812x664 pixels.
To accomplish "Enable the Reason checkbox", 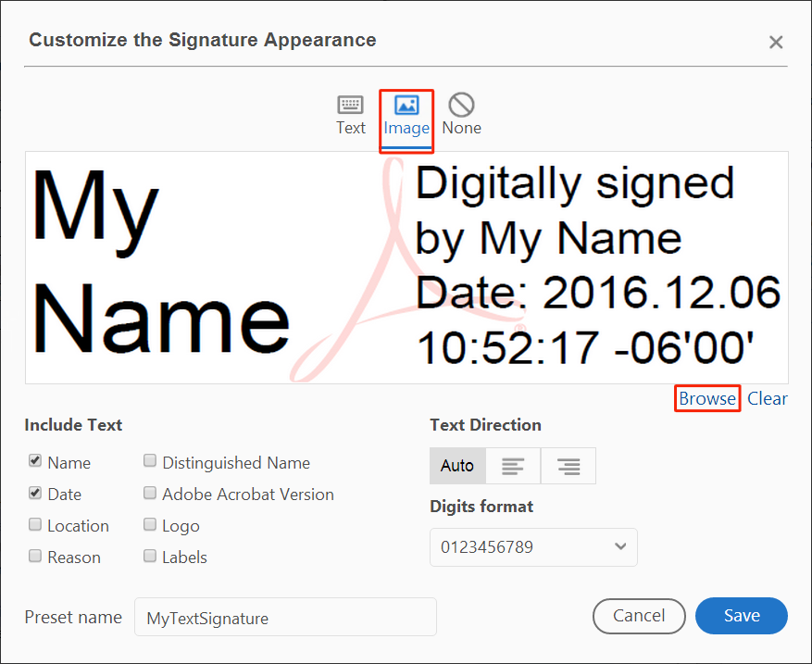I will point(35,556).
